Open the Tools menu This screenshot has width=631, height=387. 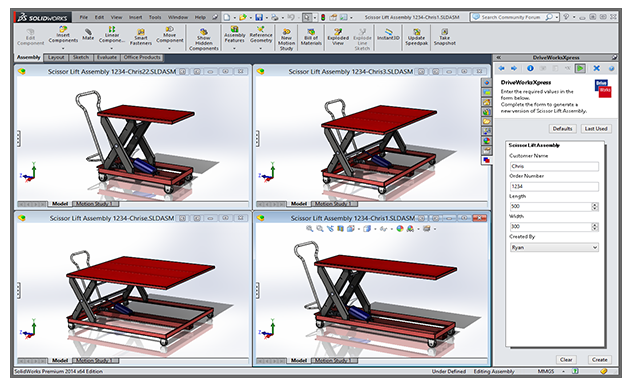pyautogui.click(x=155, y=17)
